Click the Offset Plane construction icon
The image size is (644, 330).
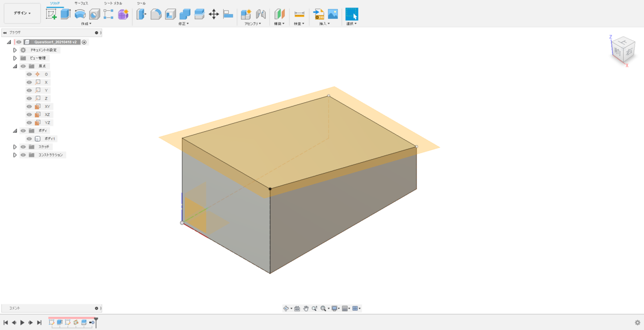(280, 14)
